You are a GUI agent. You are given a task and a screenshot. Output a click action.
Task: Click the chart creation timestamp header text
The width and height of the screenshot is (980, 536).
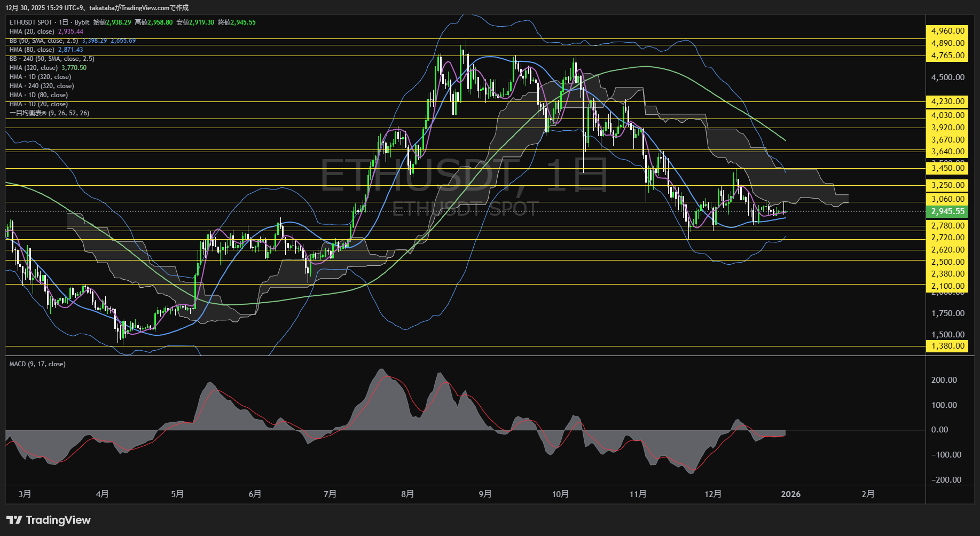97,7
